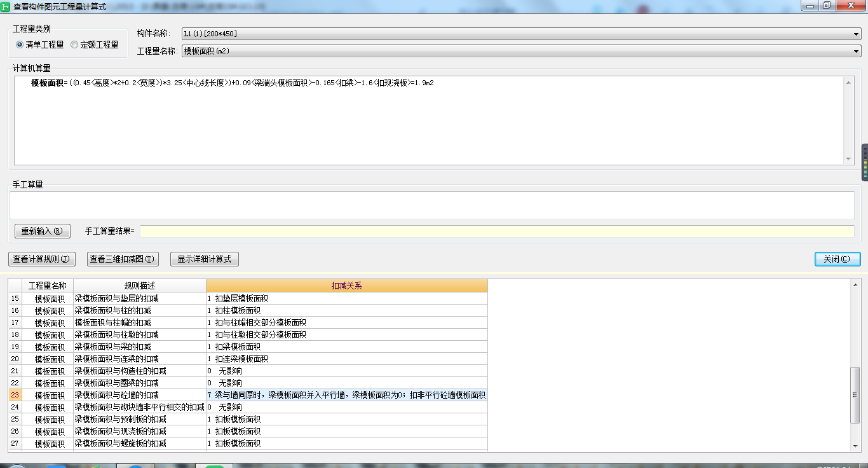The height and width of the screenshot is (468, 868).
Task: Click rules table scrollbar down arrow
Action: [855, 446]
